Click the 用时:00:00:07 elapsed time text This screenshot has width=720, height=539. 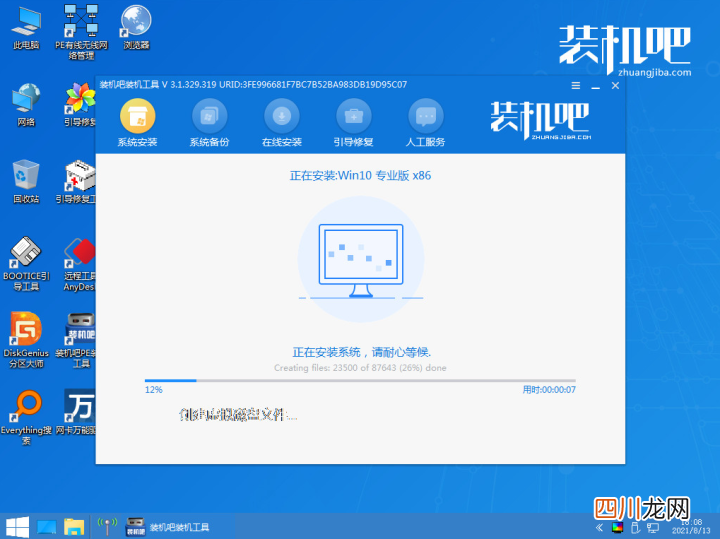pyautogui.click(x=549, y=390)
